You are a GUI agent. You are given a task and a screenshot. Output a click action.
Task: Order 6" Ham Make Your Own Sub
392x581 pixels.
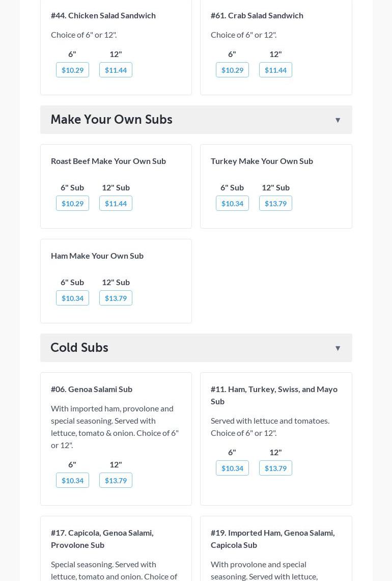pos(72,298)
